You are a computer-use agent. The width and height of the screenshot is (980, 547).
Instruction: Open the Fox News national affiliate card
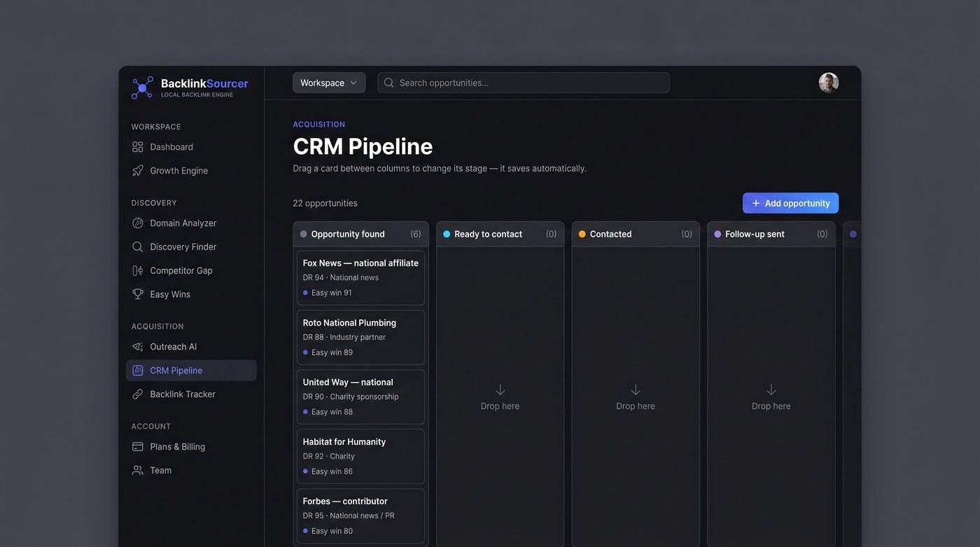tap(360, 278)
